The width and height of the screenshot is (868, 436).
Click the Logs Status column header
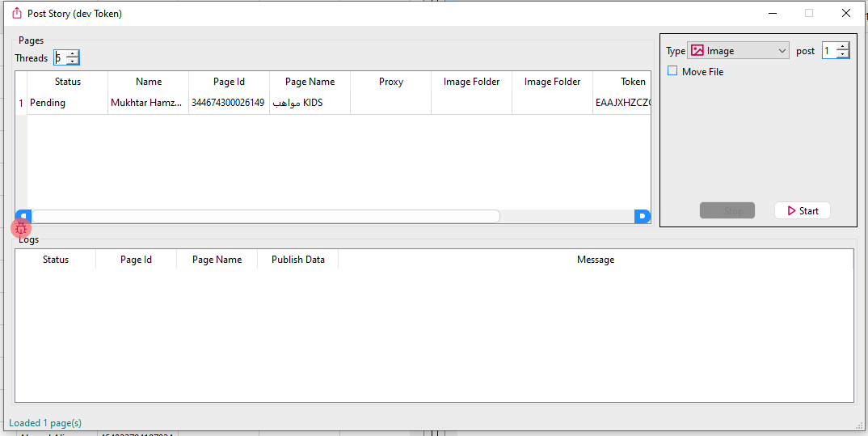[55, 260]
